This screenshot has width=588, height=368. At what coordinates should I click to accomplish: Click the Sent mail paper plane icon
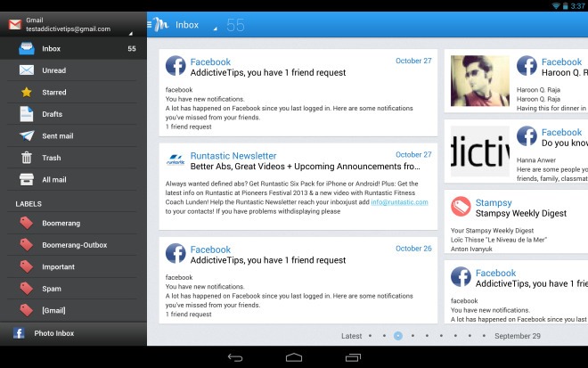[x=26, y=136]
